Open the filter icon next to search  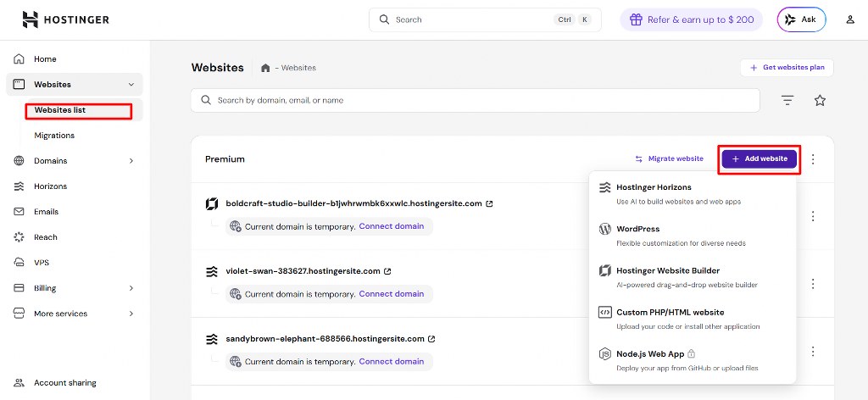(x=787, y=100)
